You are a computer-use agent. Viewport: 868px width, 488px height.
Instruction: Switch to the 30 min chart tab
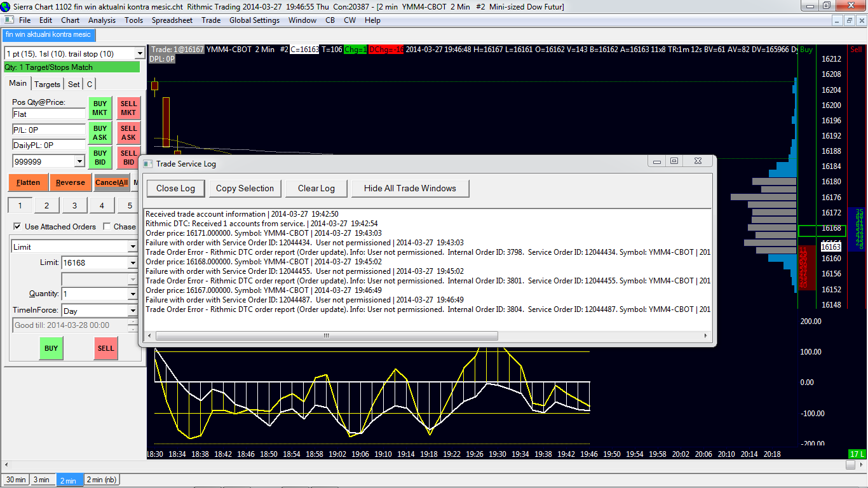click(15, 480)
